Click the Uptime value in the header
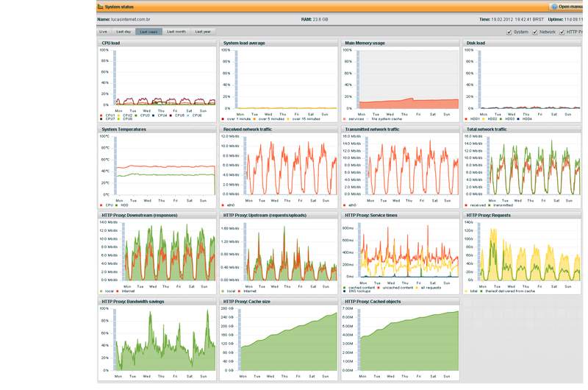The height and width of the screenshot is (390, 588). (573, 19)
